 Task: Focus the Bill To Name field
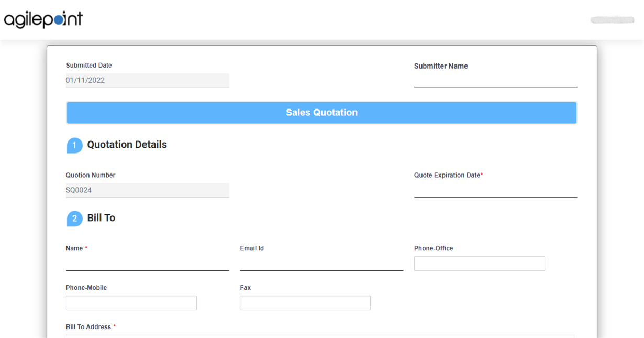(148, 264)
